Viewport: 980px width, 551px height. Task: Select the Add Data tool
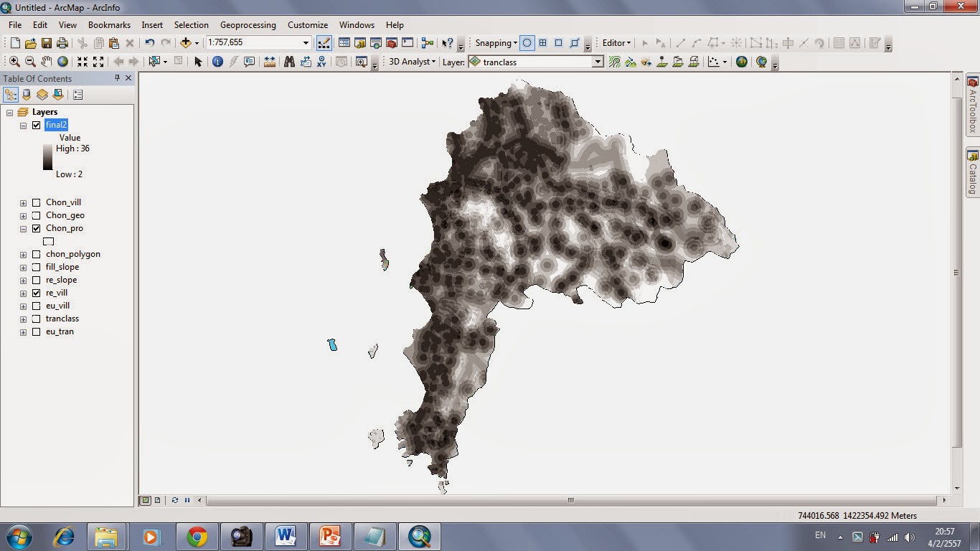184,42
